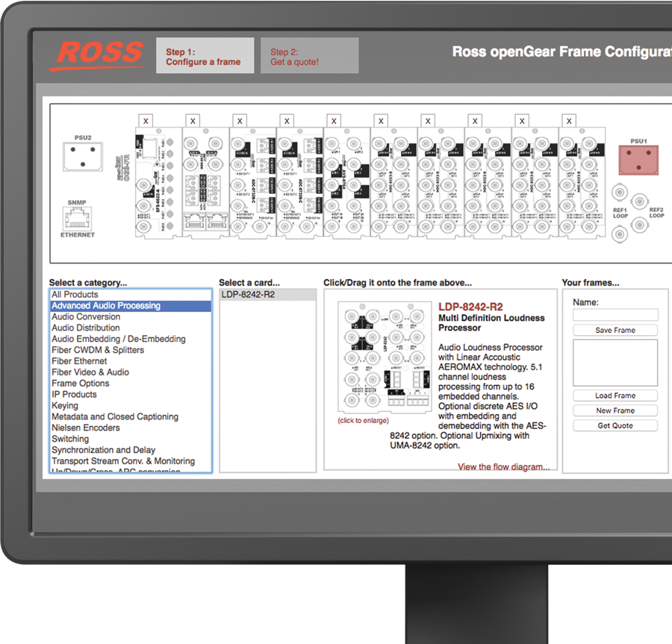Screen dimensions: 672x644
Task: Start a New Frame
Action: pyautogui.click(x=615, y=410)
